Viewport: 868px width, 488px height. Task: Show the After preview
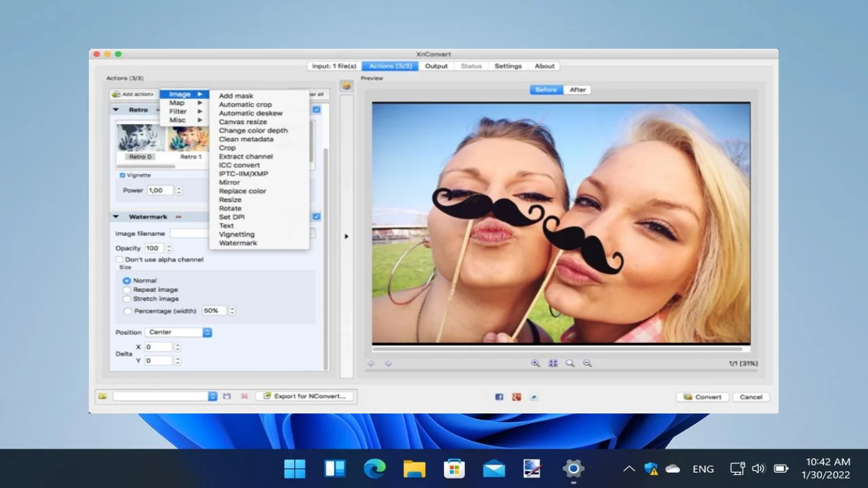[x=578, y=89]
